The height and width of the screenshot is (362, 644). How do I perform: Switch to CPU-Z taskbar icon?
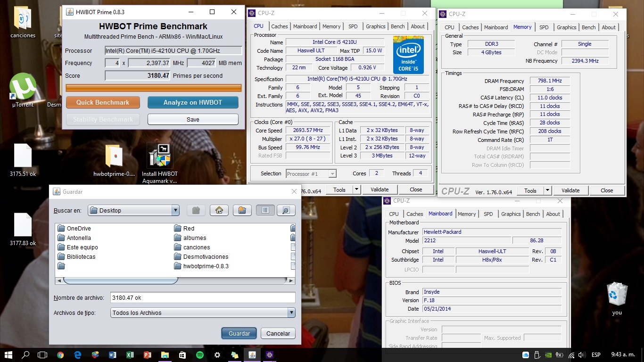pos(269,354)
